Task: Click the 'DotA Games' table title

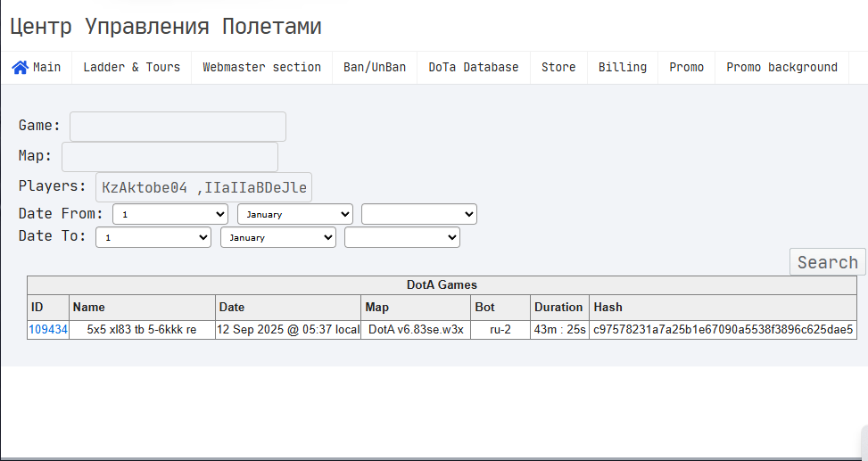Action: click(442, 285)
